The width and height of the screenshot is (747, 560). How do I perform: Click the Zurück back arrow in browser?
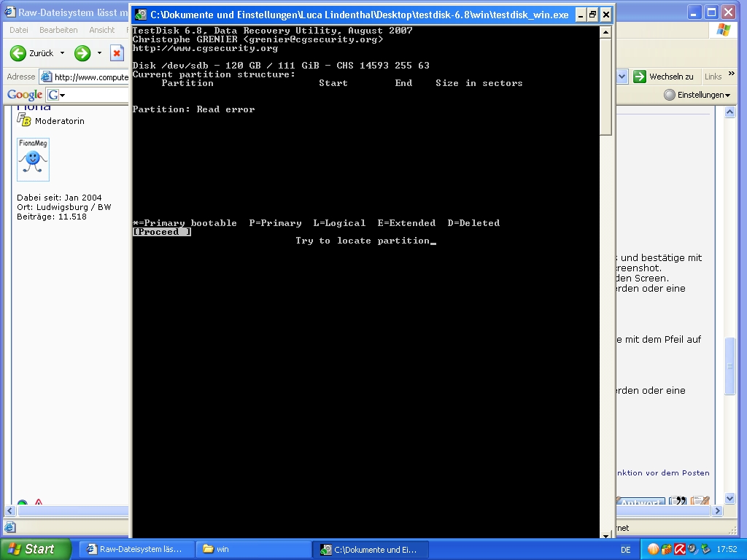(18, 53)
